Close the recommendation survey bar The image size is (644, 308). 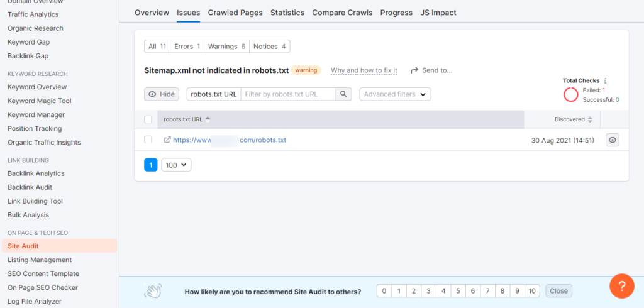[x=558, y=291]
